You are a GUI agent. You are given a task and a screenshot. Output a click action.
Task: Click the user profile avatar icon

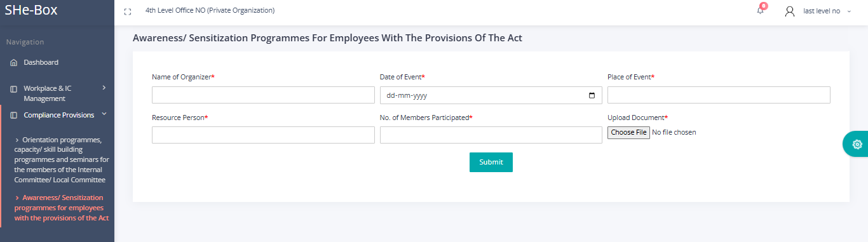pos(790,11)
